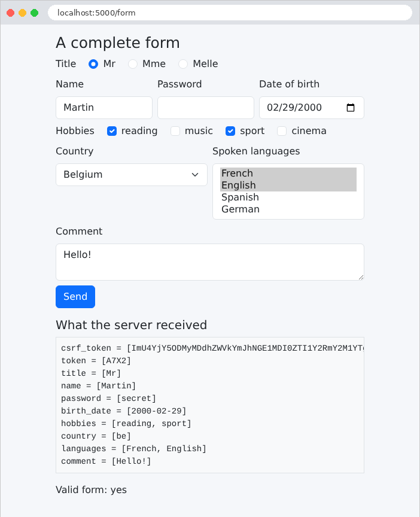
Task: Click the 'comment = [Hello!]' line
Action: tap(106, 461)
